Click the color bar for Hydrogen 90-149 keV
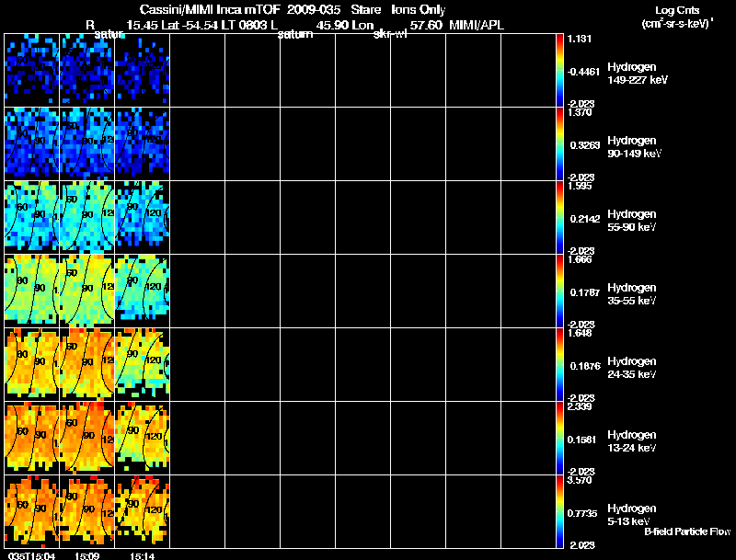 coord(560,143)
